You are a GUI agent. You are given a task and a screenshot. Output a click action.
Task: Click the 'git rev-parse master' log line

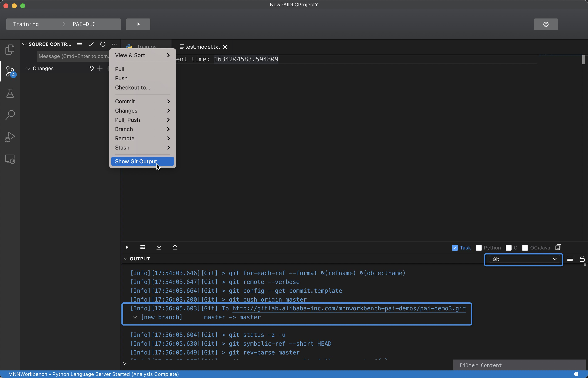coord(215,353)
